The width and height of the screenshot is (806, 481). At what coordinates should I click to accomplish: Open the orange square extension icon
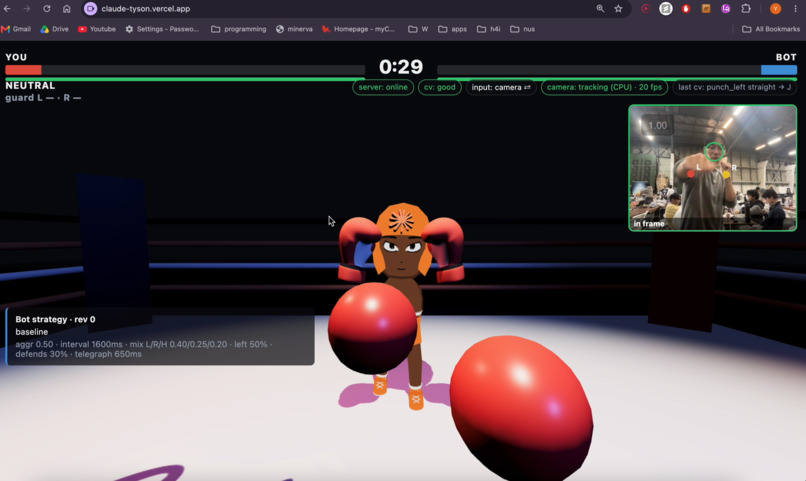tap(706, 9)
